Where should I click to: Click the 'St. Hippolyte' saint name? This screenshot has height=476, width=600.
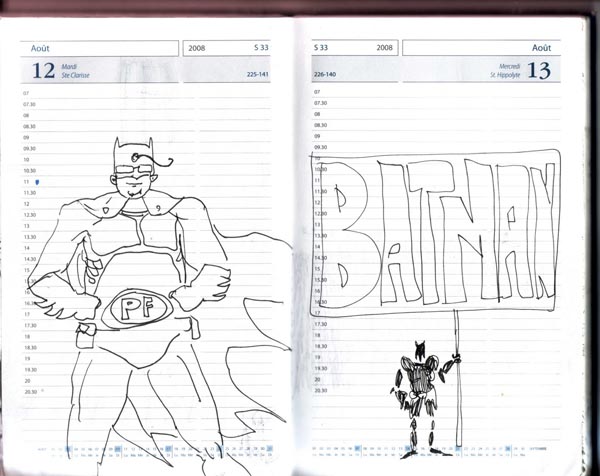coord(505,75)
